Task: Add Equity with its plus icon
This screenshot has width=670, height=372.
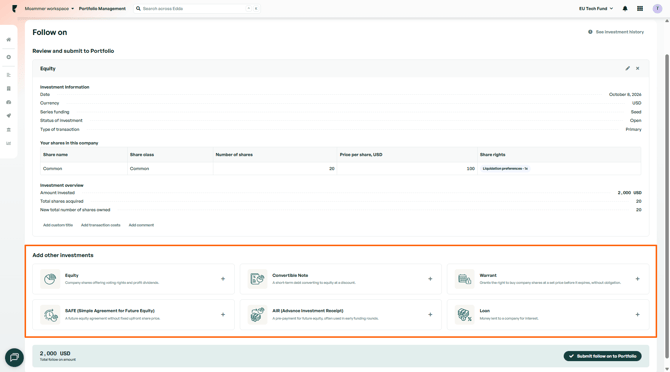Action: (x=223, y=279)
